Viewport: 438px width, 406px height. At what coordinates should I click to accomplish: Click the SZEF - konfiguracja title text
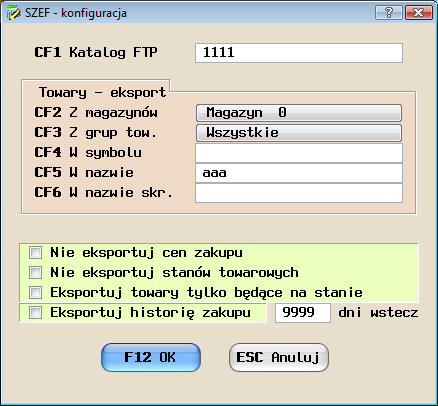tap(76, 13)
